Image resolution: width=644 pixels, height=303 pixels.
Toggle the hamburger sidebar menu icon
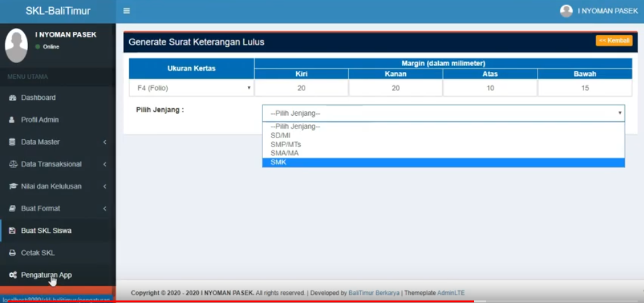pos(127,11)
